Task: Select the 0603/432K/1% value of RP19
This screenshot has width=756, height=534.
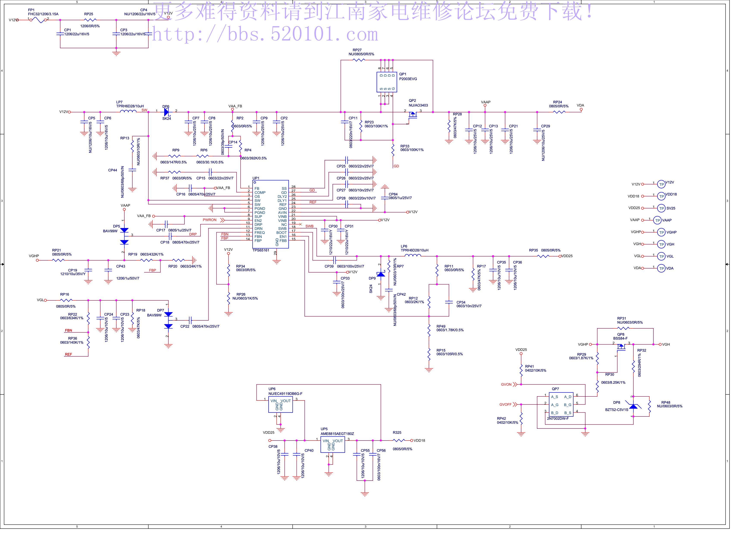Action: pyautogui.click(x=152, y=255)
